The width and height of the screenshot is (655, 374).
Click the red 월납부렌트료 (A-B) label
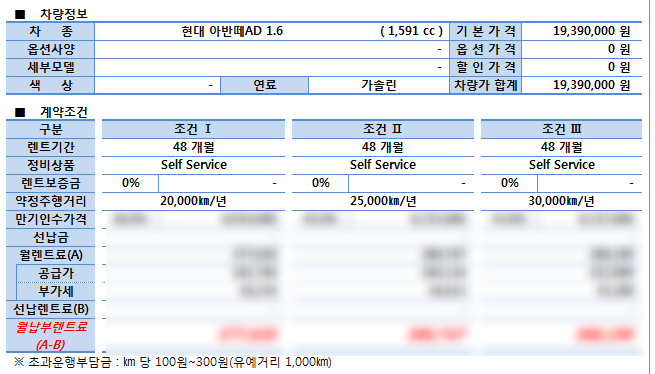click(51, 336)
